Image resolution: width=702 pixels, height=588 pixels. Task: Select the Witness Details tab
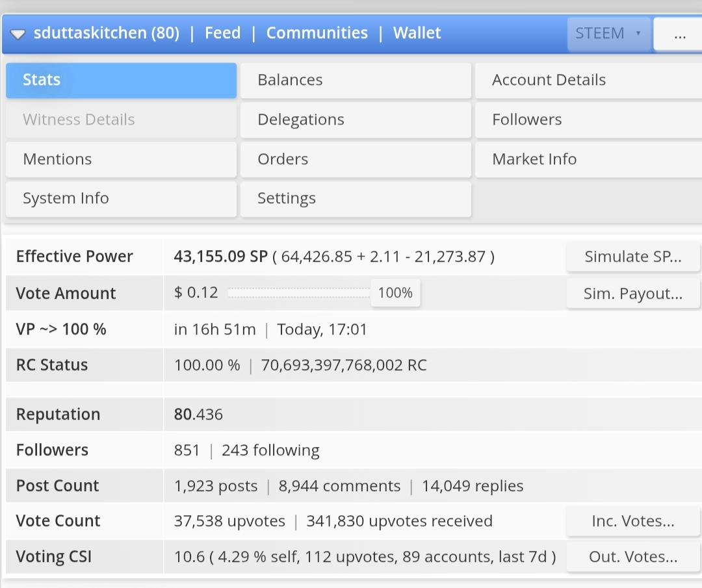tap(122, 120)
